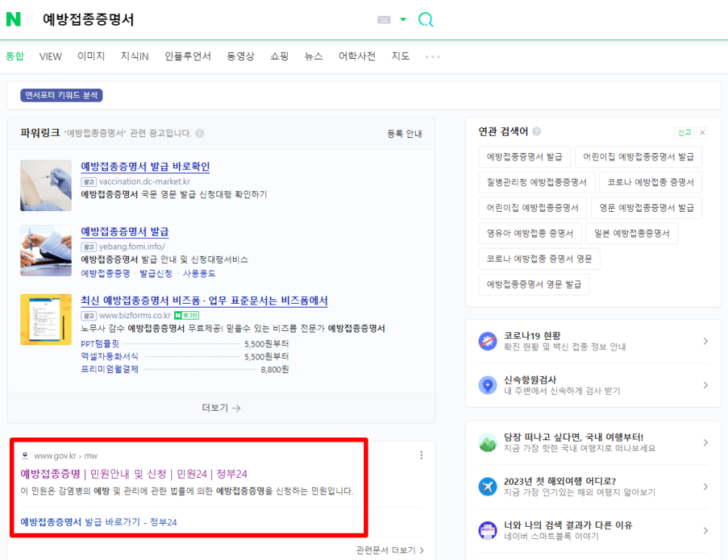The image size is (728, 560).
Task: Open the 비즈폼 표준문서 ad title
Action: pyautogui.click(x=204, y=301)
